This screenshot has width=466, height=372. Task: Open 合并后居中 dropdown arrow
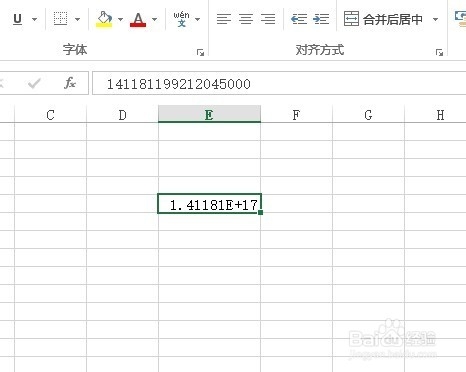click(x=435, y=19)
